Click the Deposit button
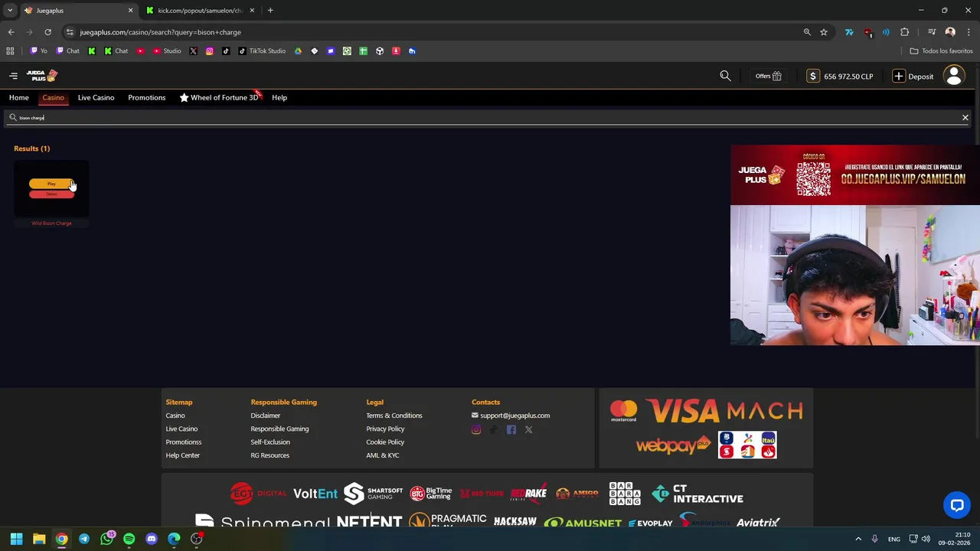 point(913,76)
